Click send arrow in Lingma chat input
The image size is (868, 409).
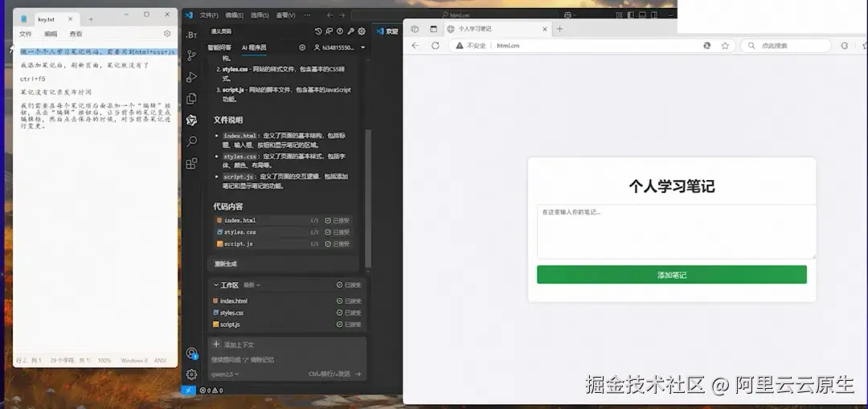point(358,374)
